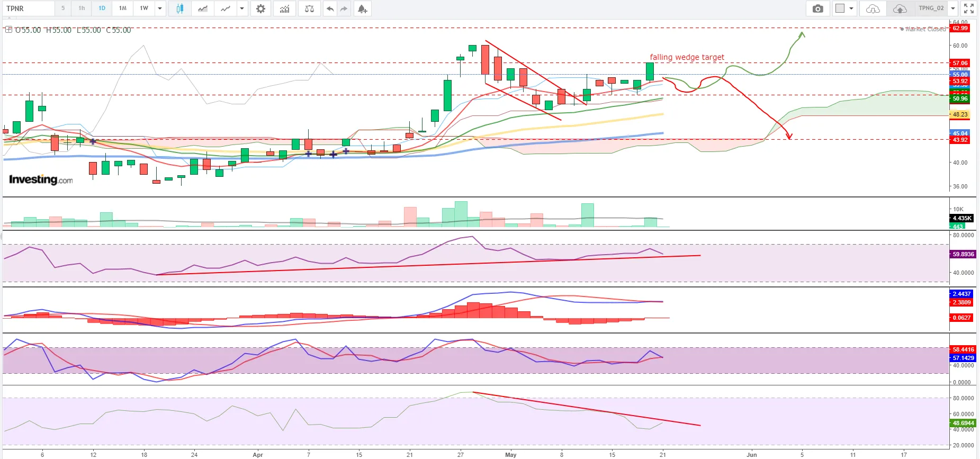This screenshot has width=980, height=459.
Task: Take a chart snapshot with the camera
Action: tap(818, 8)
